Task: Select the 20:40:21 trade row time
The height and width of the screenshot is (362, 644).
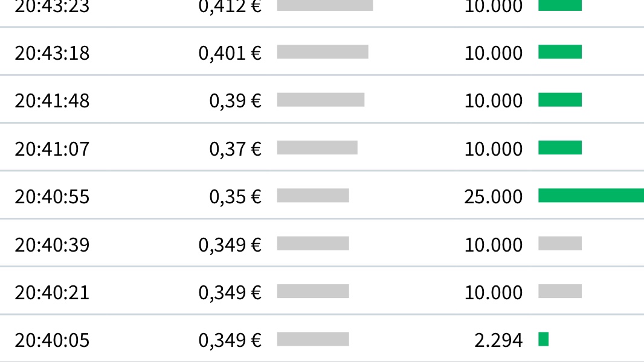Action: 52,293
